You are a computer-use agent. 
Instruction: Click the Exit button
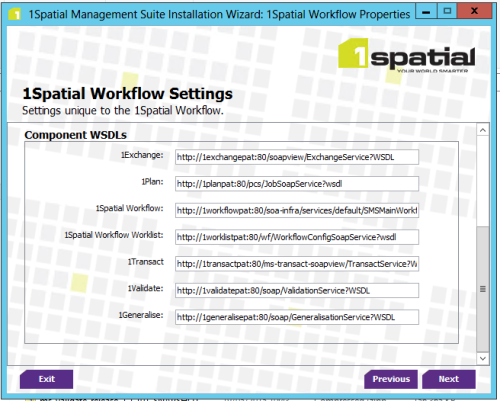46,379
